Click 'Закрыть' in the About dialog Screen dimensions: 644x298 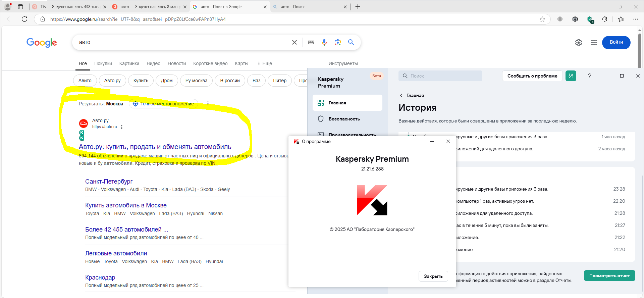[x=433, y=276]
